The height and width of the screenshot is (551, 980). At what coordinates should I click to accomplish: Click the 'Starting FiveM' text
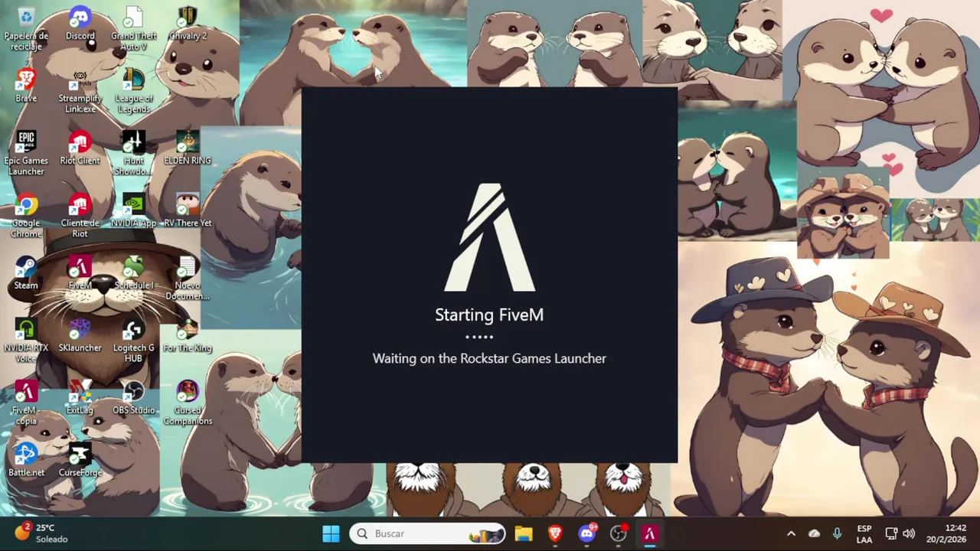pyautogui.click(x=489, y=315)
